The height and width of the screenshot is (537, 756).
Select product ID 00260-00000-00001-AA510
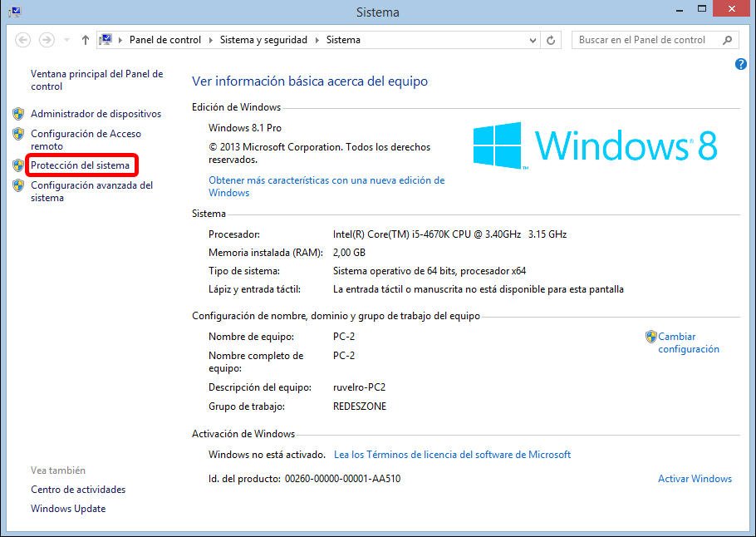[x=343, y=479]
